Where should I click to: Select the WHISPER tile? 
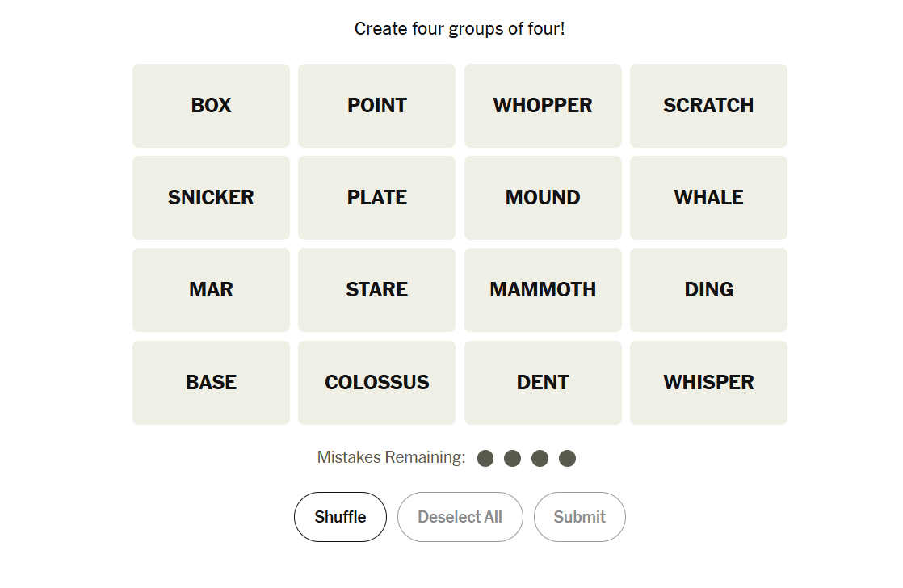708,383
